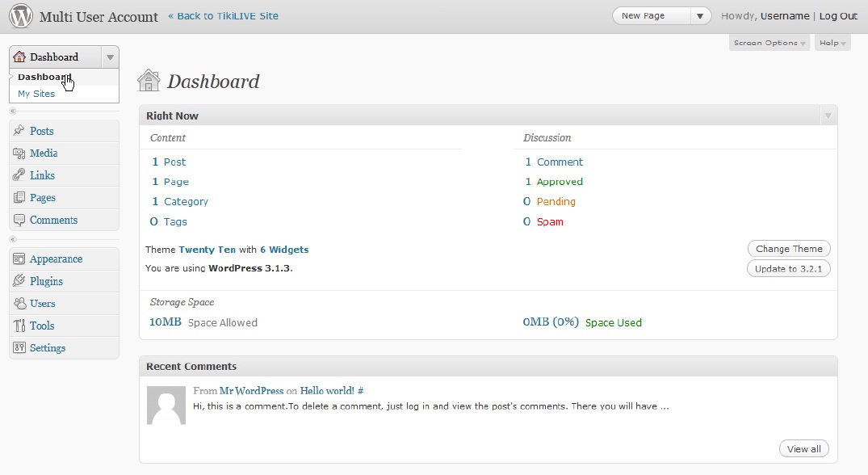Click the Mr WordPress author link
Screen dimensions: 868x475
coord(251,391)
